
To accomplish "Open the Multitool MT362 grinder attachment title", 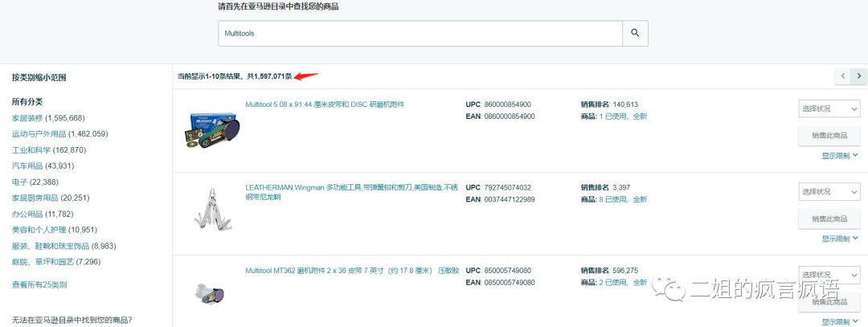I will 352,271.
